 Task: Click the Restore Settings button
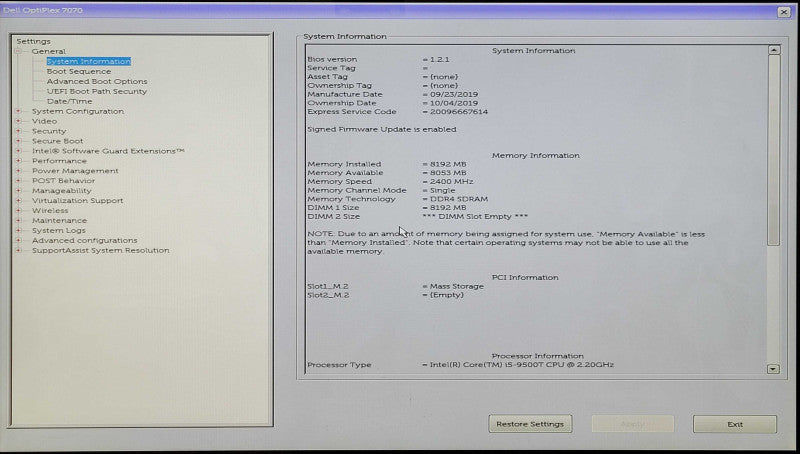[530, 424]
